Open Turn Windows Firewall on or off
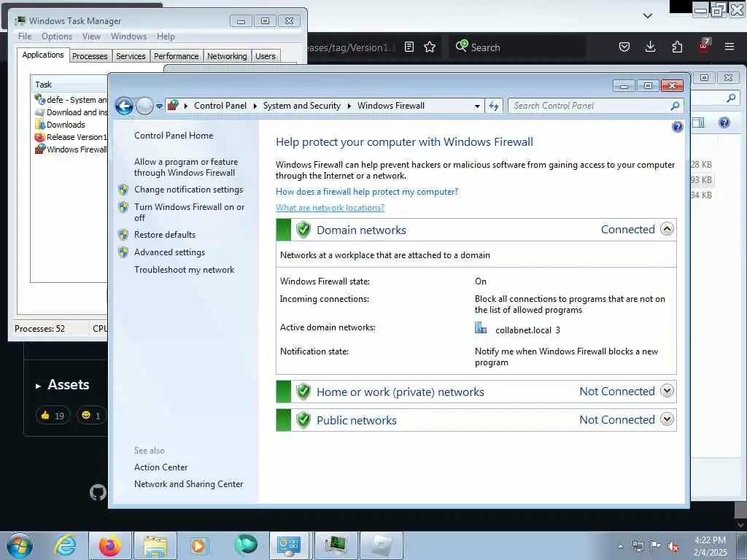The image size is (747, 560). [x=189, y=212]
